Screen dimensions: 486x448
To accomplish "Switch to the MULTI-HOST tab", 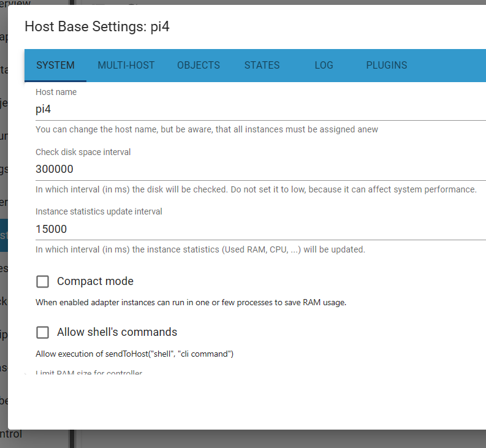I will tap(126, 66).
